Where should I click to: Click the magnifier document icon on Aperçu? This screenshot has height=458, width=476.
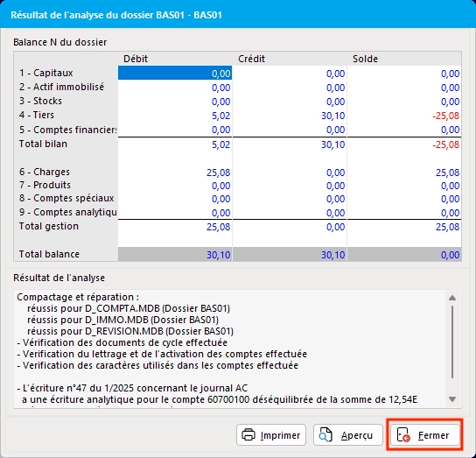pyautogui.click(x=325, y=435)
